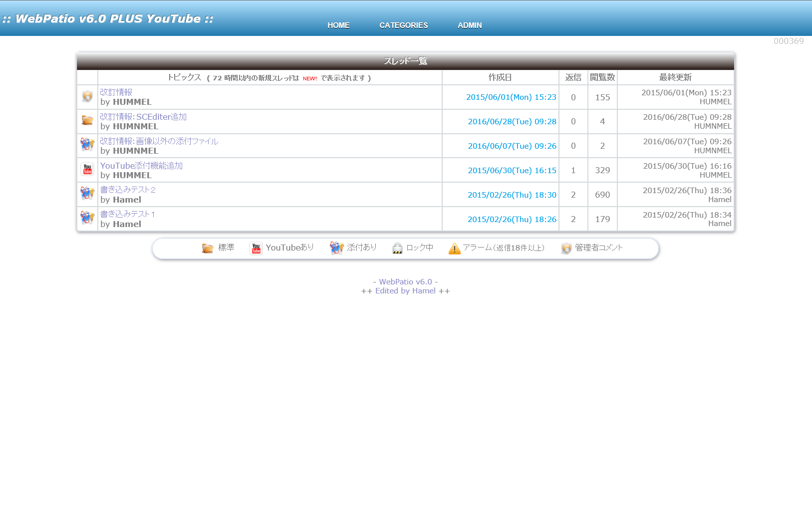
Task: Click the アラーム warning triangle legend icon
Action: [454, 248]
